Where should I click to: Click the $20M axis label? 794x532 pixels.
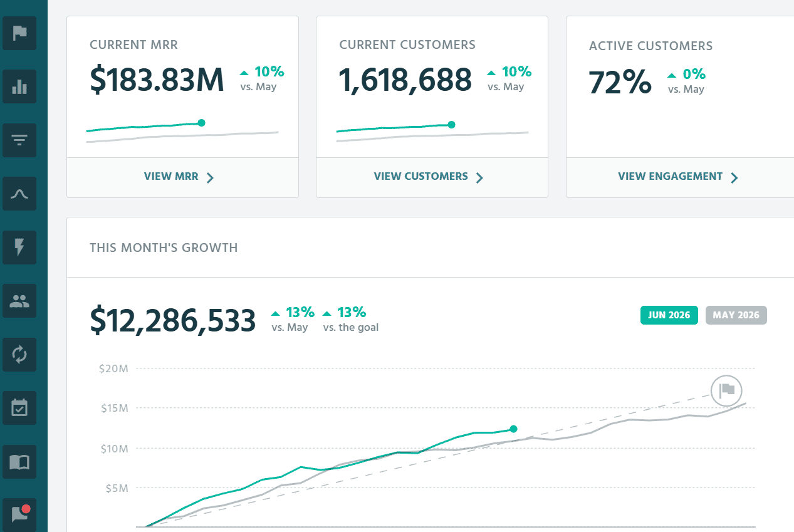113,368
